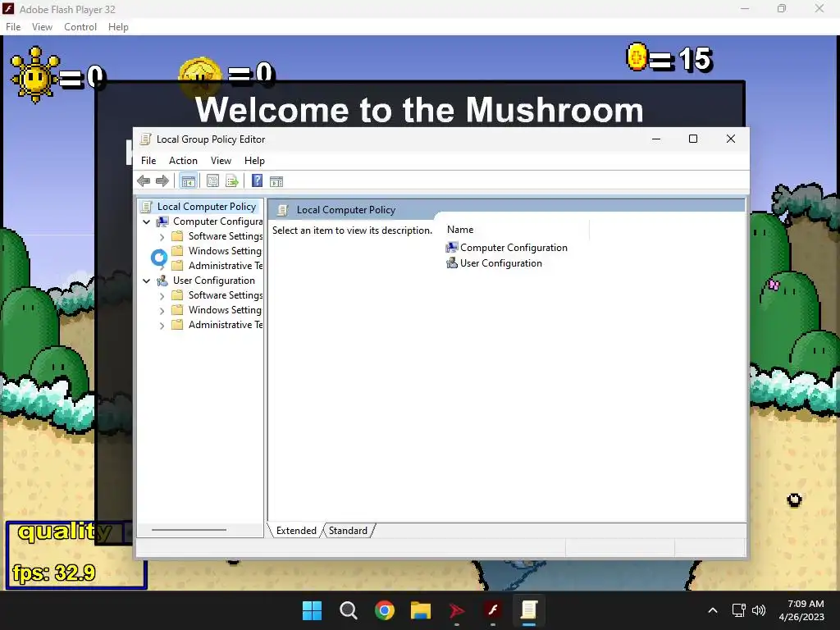Launch Google Chrome from the taskbar
This screenshot has width=840, height=630.
pos(385,610)
